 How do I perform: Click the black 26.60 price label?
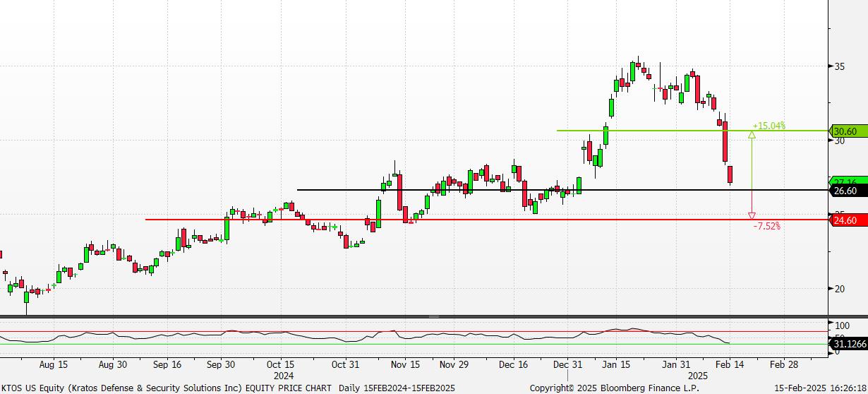[849, 191]
